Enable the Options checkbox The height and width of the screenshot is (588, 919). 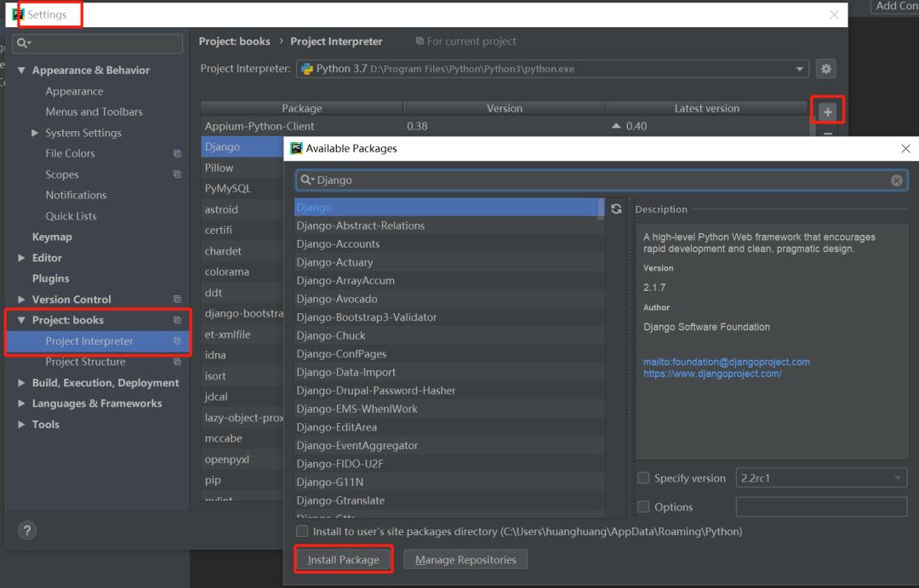[643, 506]
